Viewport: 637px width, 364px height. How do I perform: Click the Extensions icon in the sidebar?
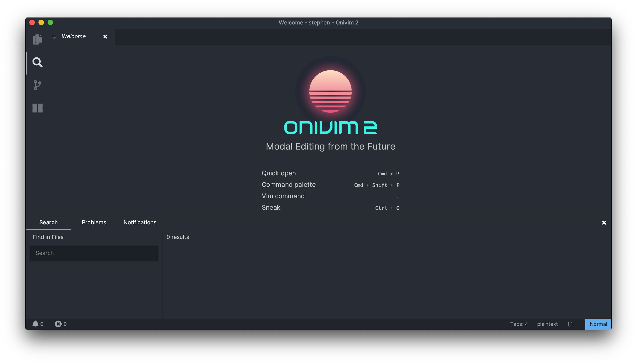pos(37,108)
